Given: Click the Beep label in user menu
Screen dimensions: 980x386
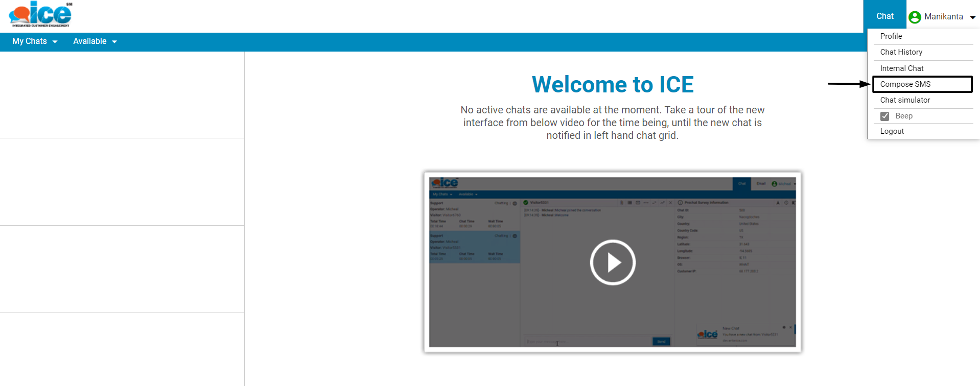Looking at the screenshot, I should click(x=904, y=116).
